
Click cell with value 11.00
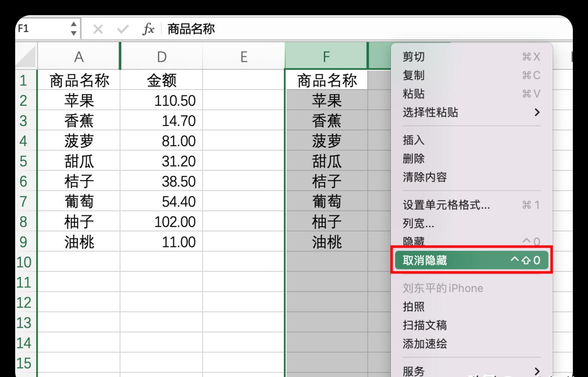click(x=161, y=242)
